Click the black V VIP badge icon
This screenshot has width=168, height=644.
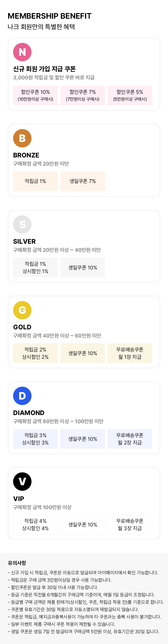coord(22,482)
